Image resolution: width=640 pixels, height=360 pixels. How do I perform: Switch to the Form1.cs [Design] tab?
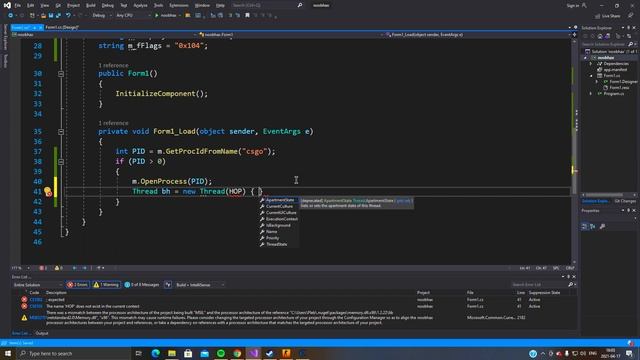(62, 27)
